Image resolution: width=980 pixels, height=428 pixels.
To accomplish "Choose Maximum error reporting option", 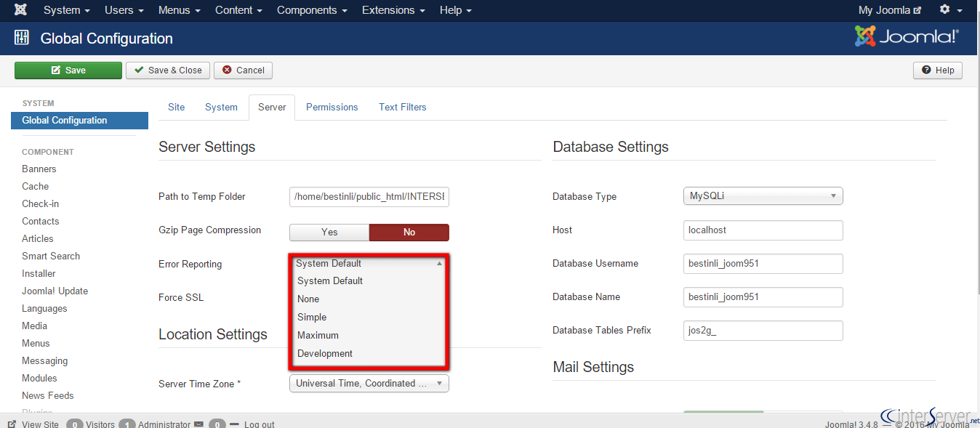I will click(x=369, y=336).
